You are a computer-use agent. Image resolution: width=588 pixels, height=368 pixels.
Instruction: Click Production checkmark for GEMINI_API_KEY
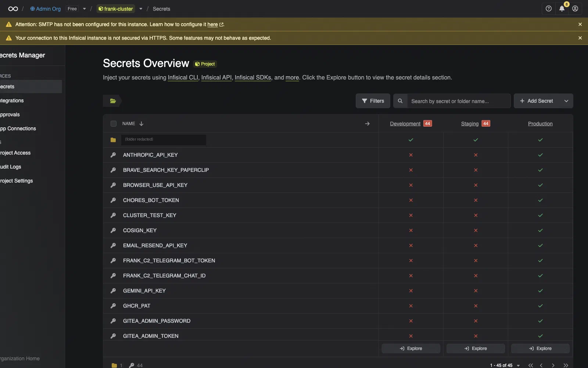coord(540,291)
